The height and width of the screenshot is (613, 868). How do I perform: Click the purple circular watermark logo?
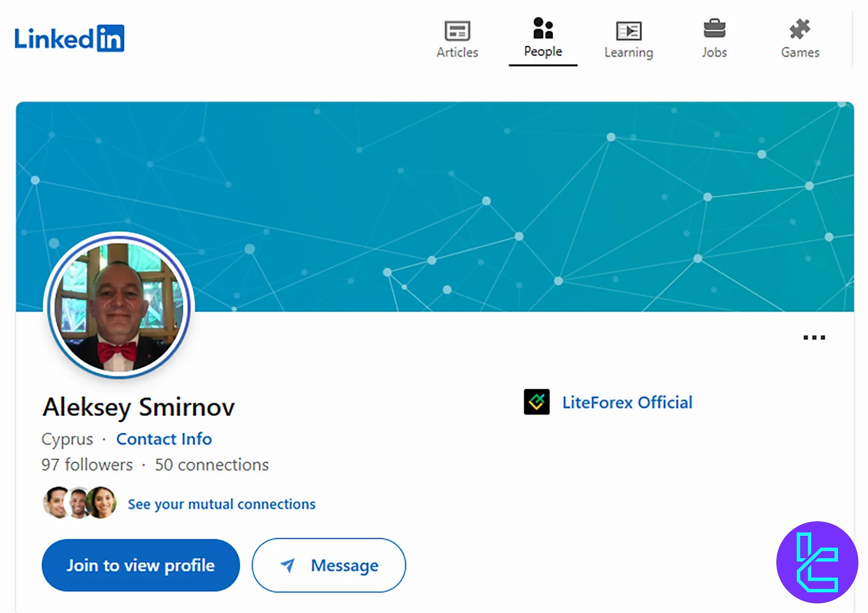tap(817, 562)
